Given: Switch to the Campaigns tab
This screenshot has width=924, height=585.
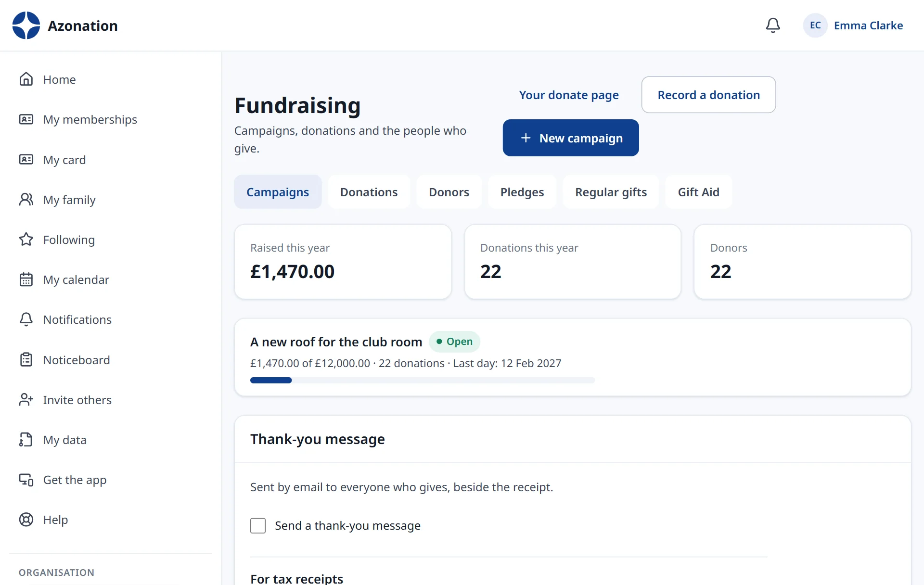Looking at the screenshot, I should click(x=278, y=192).
